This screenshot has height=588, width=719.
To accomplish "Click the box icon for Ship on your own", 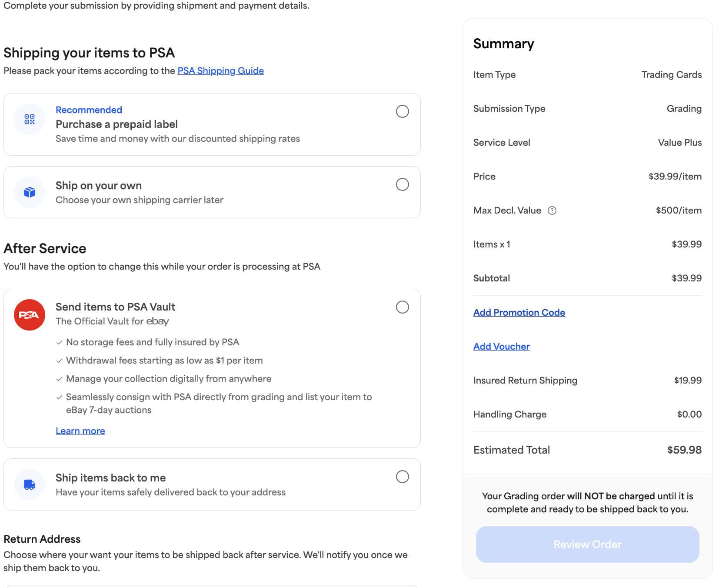I will click(29, 191).
